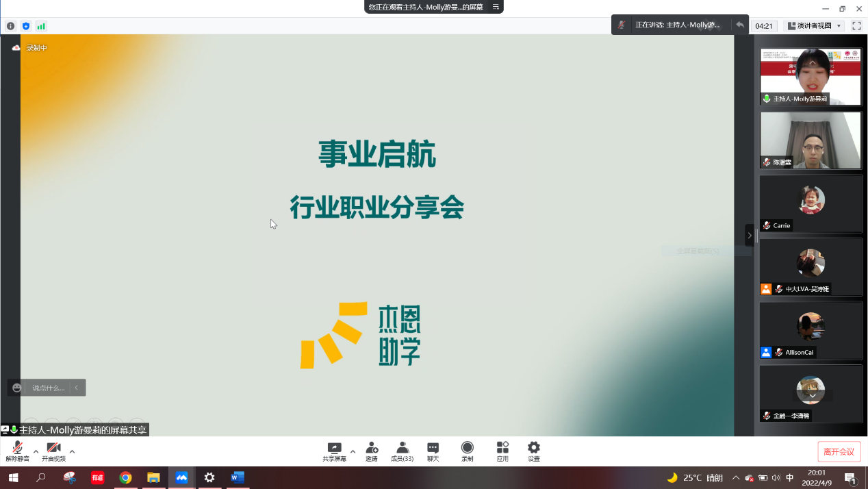The height and width of the screenshot is (489, 868).
Task: Open the members list showing 33 participants
Action: click(x=403, y=451)
